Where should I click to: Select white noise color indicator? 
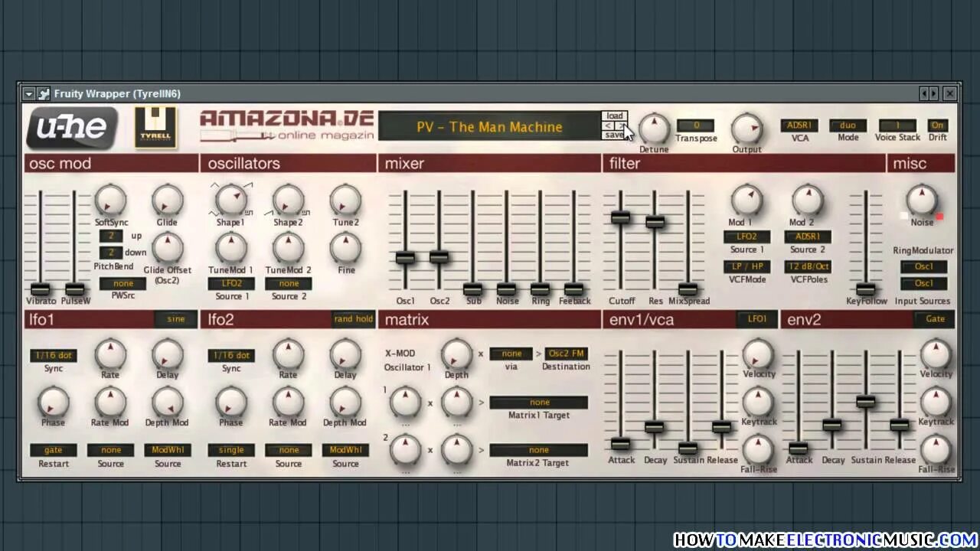(903, 217)
